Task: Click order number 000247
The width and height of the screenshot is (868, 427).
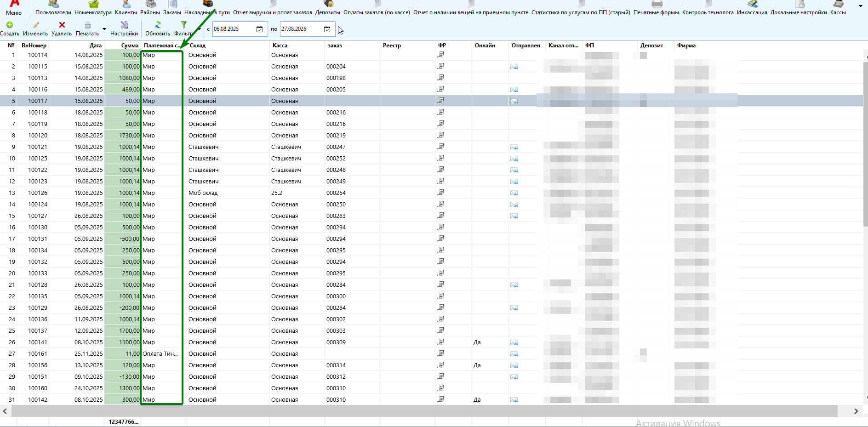Action: click(x=336, y=147)
